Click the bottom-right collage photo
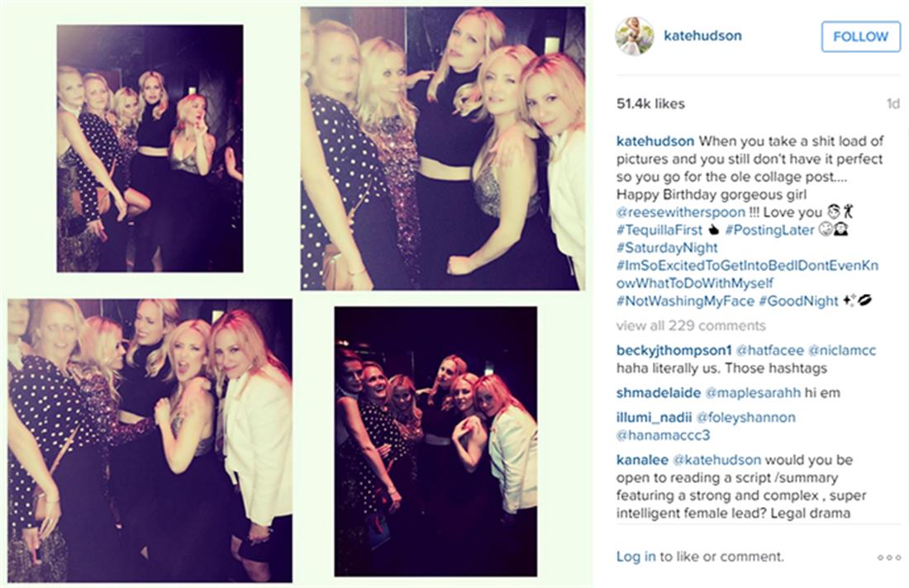The height and width of the screenshot is (588, 909). 436,442
